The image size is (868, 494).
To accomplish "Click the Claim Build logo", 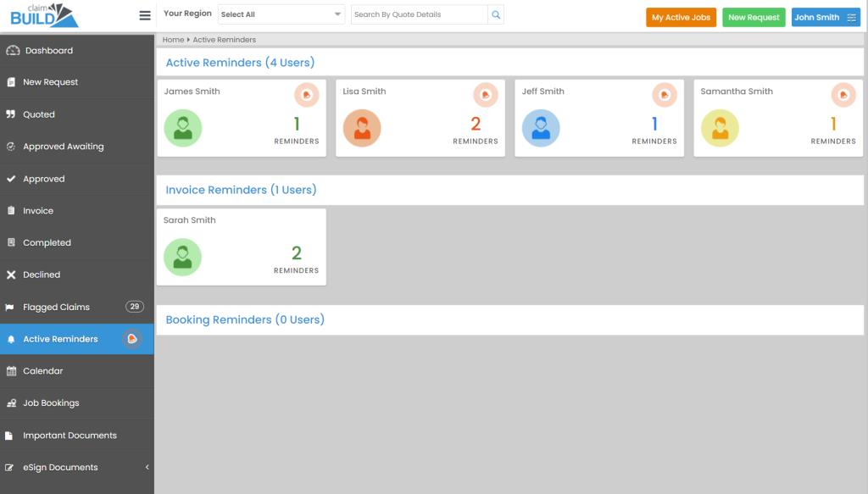I will [x=44, y=15].
